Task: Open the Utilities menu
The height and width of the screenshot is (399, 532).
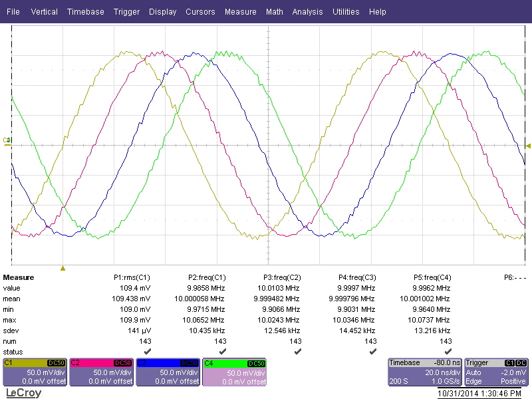Action: point(346,12)
